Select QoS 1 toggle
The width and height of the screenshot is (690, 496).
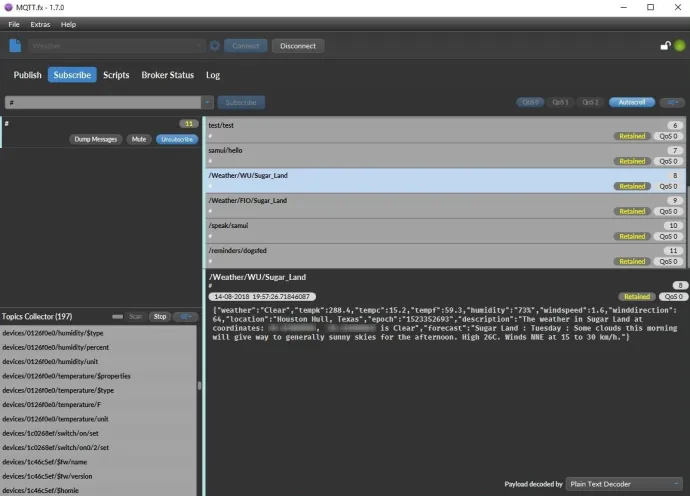(x=560, y=103)
